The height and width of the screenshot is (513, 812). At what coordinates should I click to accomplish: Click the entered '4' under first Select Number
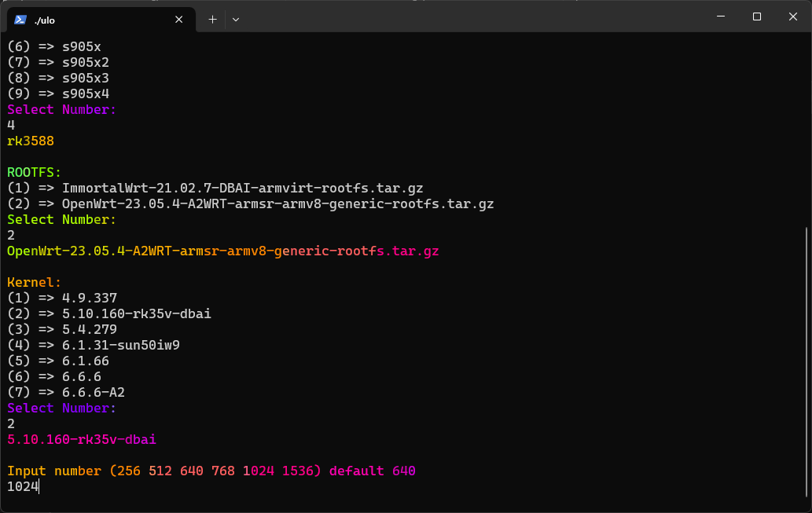11,125
